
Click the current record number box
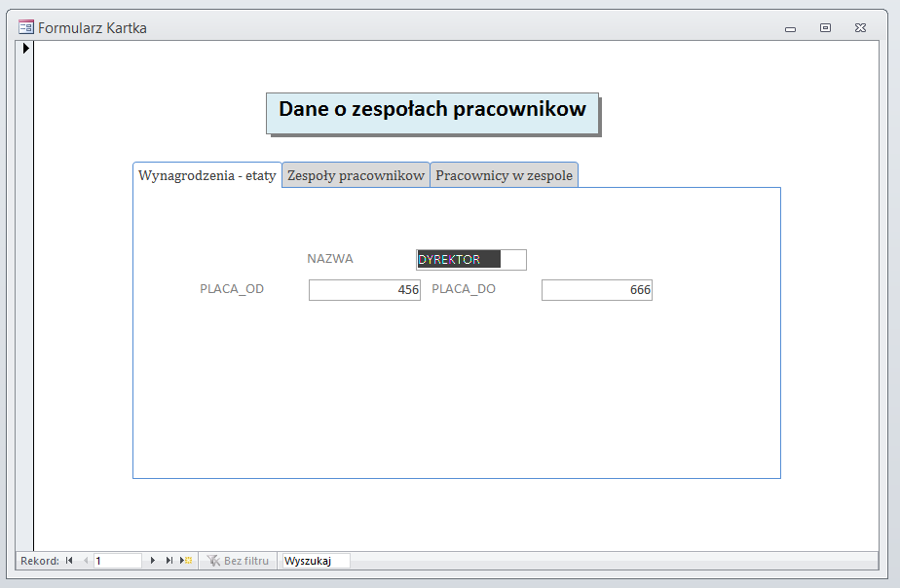click(x=118, y=561)
